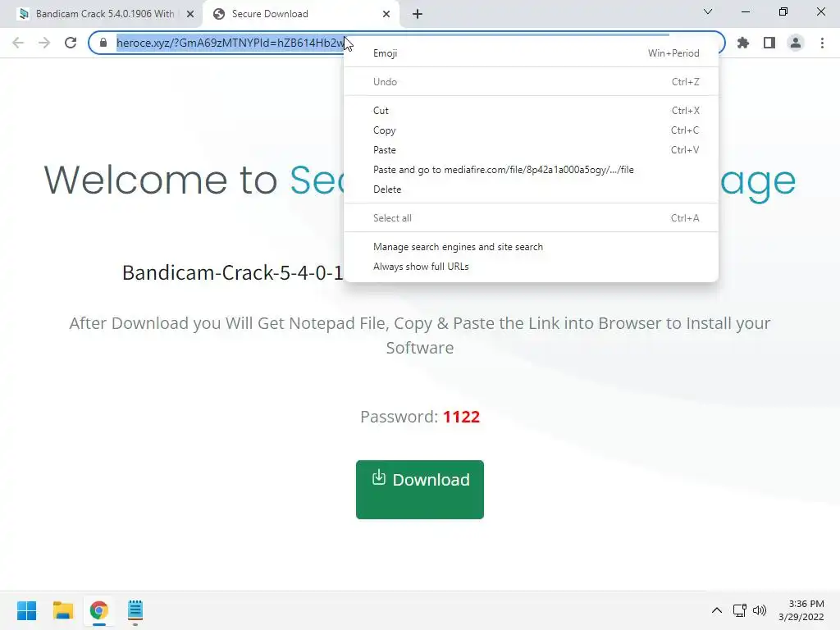This screenshot has width=840, height=630.
Task: Open the network status tray icon
Action: tap(740, 610)
